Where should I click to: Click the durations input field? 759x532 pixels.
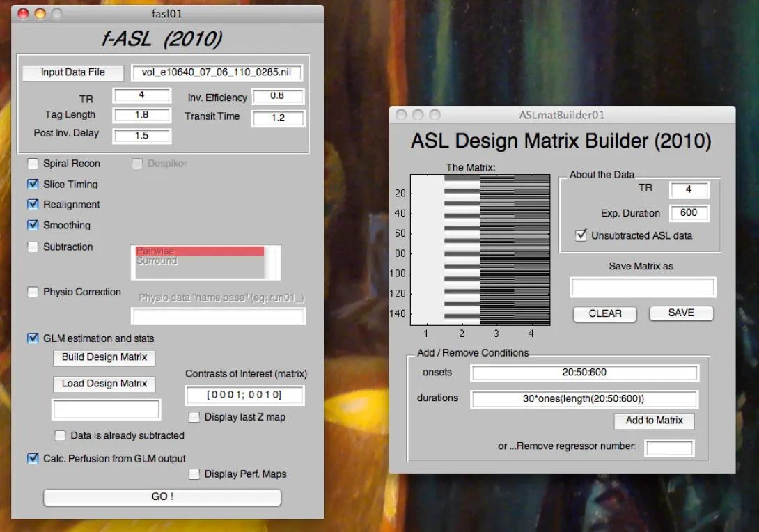(584, 399)
